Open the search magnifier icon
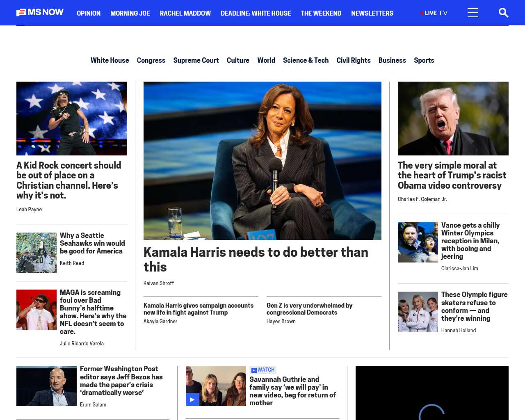This screenshot has height=420, width=525. tap(503, 13)
